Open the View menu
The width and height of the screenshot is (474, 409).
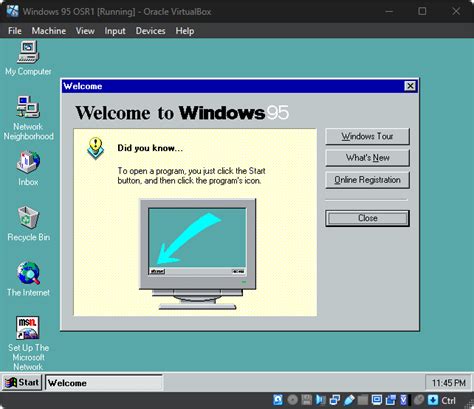tap(85, 31)
